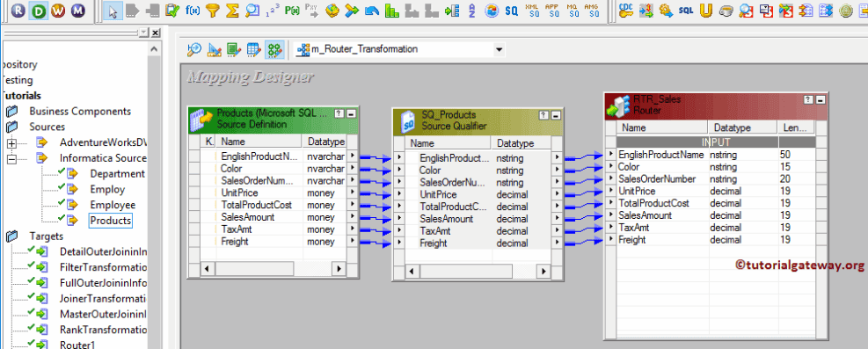Open the Source Analyzer tool icon
This screenshot has width=868, height=349.
[193, 50]
